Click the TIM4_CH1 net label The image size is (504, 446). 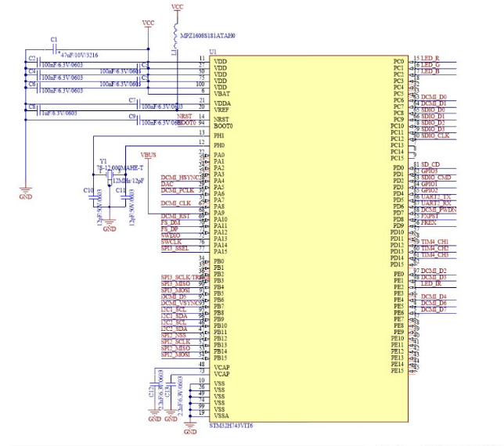pos(434,242)
